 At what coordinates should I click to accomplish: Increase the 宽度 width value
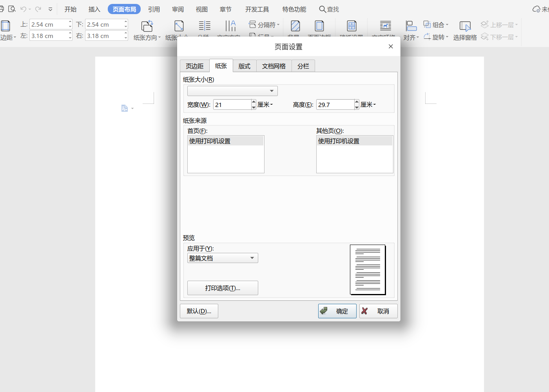tap(254, 102)
